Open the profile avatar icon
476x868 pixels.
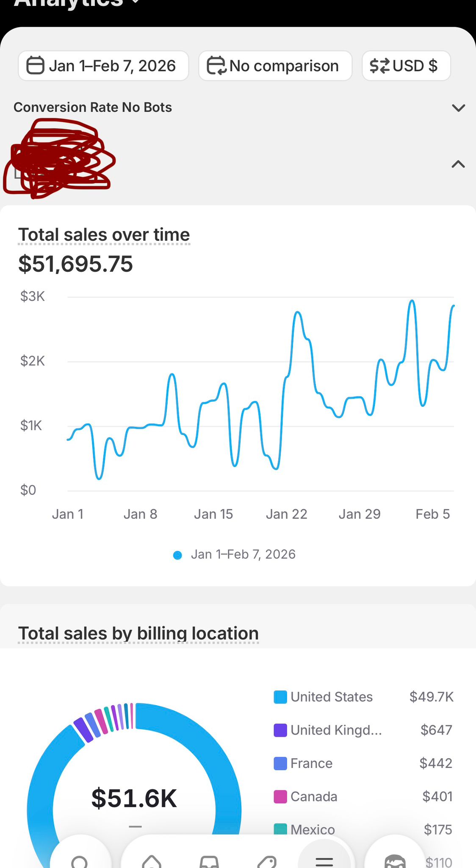pyautogui.click(x=395, y=861)
